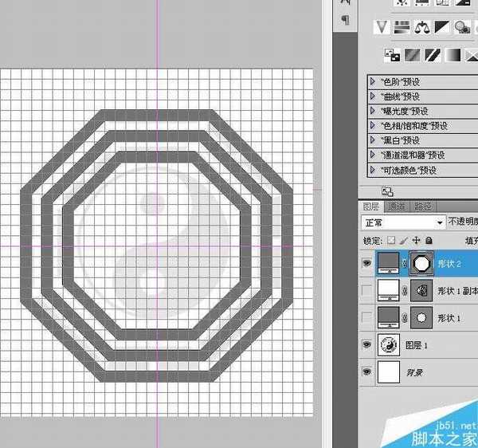This screenshot has width=478, height=448.
Task: Add a Selective Color adjustment icon
Action: 472,55
